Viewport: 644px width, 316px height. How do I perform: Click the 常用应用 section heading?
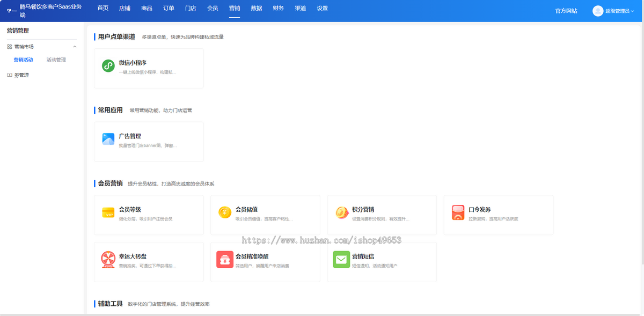point(110,110)
